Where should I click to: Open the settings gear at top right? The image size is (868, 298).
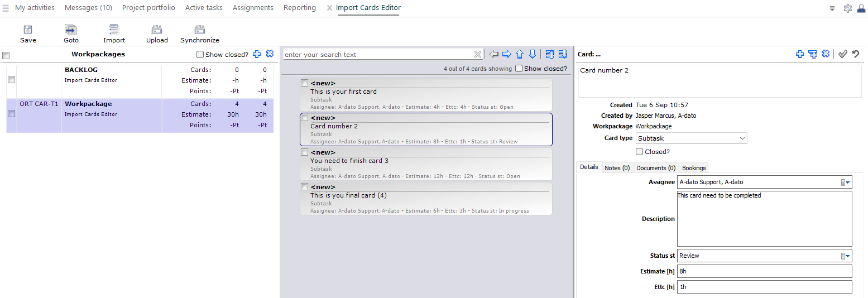coord(848,8)
